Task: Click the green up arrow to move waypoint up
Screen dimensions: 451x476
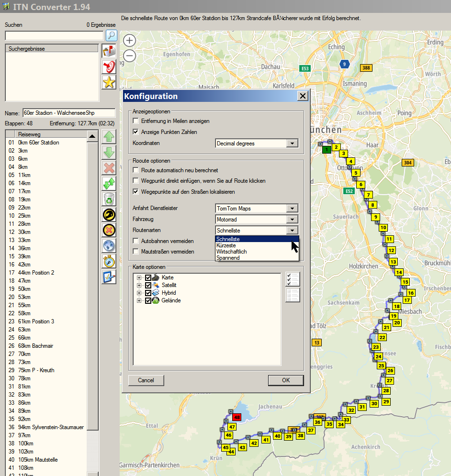Action: (109, 137)
